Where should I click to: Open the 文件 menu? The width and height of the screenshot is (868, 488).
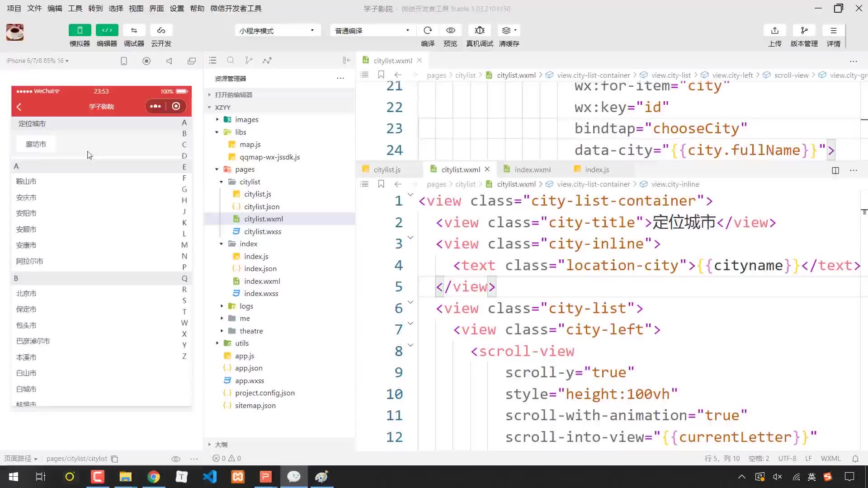click(x=34, y=8)
